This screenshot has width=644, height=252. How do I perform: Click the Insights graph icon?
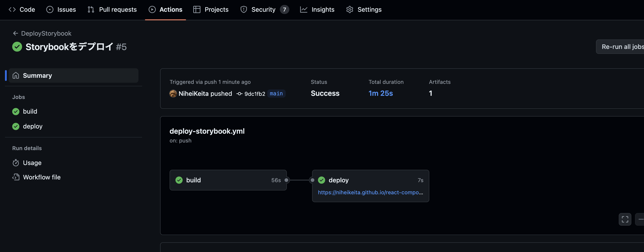click(304, 9)
